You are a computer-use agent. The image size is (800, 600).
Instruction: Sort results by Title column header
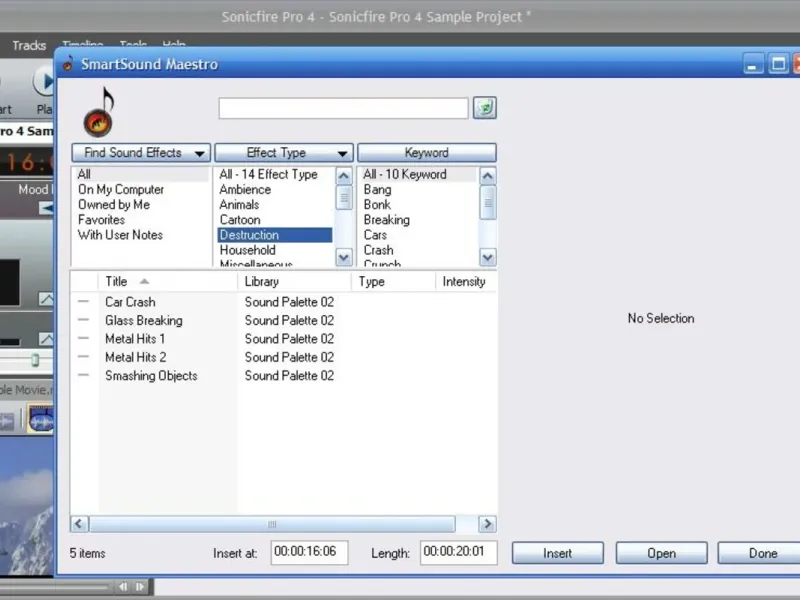click(168, 281)
